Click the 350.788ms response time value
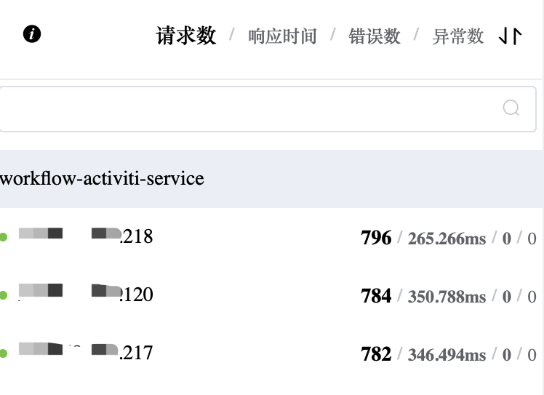 point(447,297)
